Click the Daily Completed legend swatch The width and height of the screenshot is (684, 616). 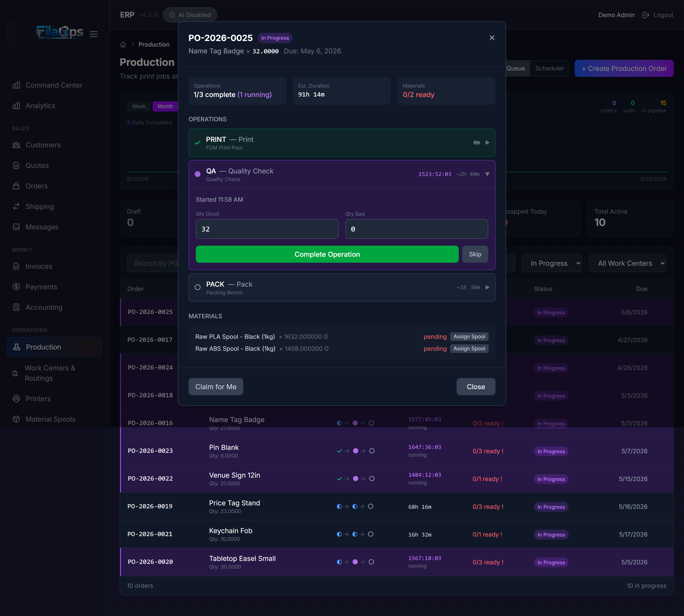pyautogui.click(x=129, y=123)
